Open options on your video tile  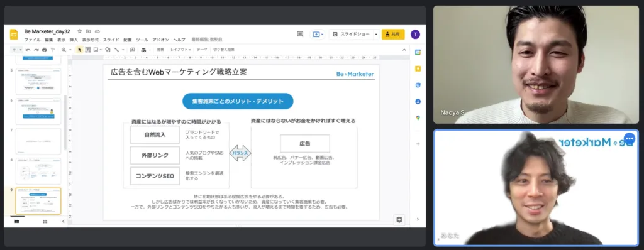pyautogui.click(x=629, y=138)
